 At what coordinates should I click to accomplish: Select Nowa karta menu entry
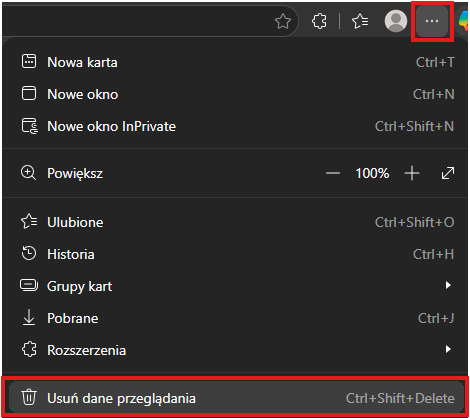235,62
